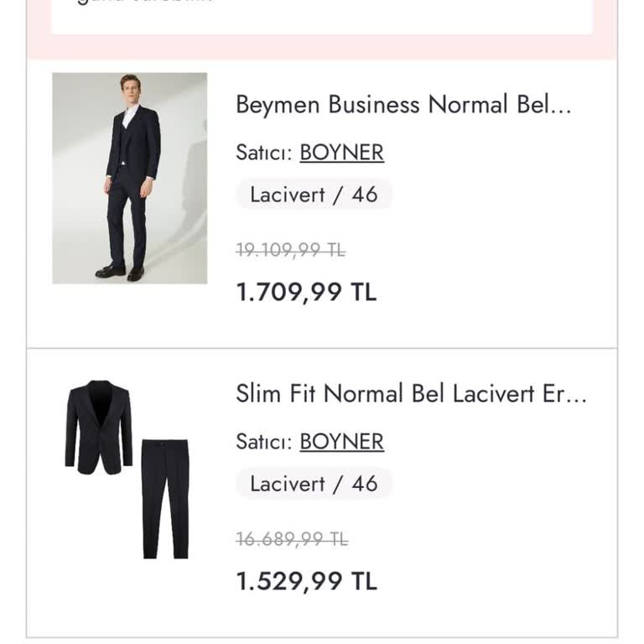
Task: Select Lacivert / 46 chip on Slim Fit suit
Action: pos(314,484)
